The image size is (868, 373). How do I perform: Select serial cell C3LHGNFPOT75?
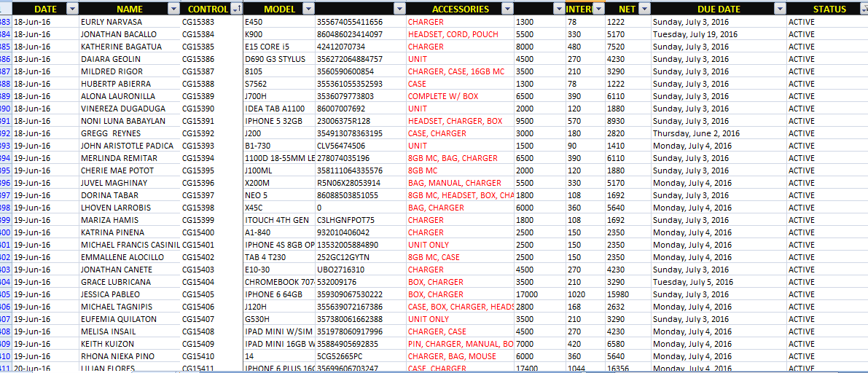[360, 220]
